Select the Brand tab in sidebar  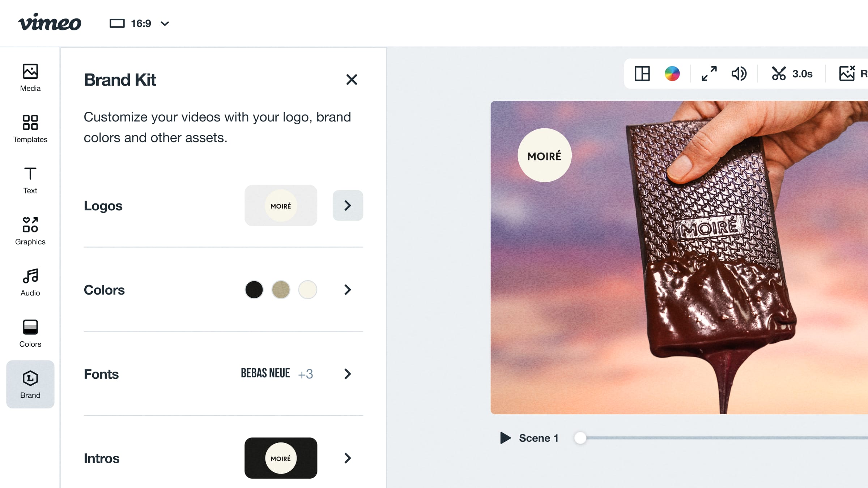point(30,384)
